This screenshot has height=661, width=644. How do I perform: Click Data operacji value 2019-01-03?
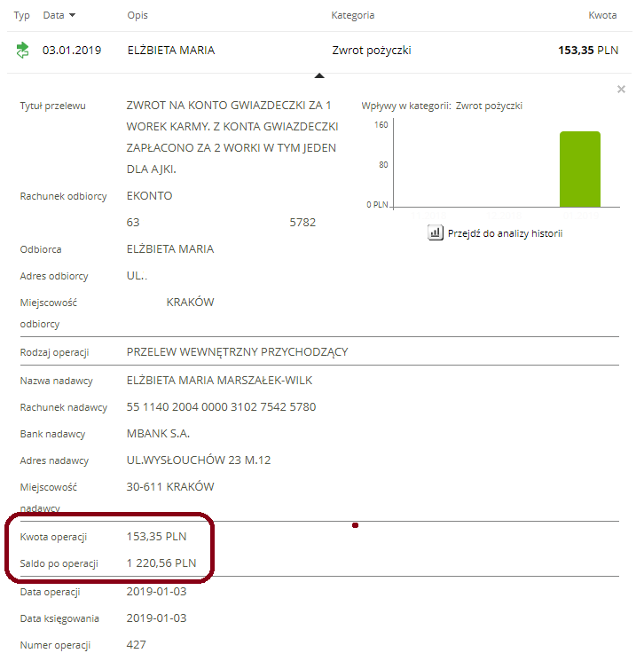point(156,592)
